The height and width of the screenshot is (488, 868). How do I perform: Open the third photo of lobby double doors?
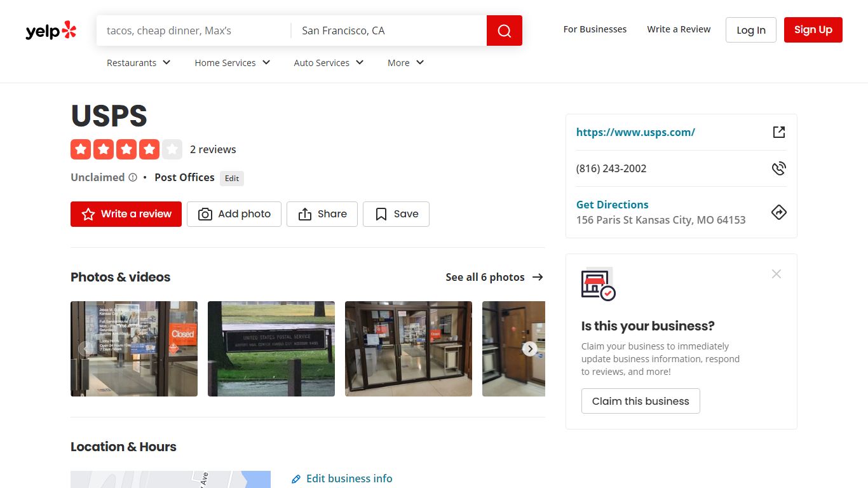409,349
